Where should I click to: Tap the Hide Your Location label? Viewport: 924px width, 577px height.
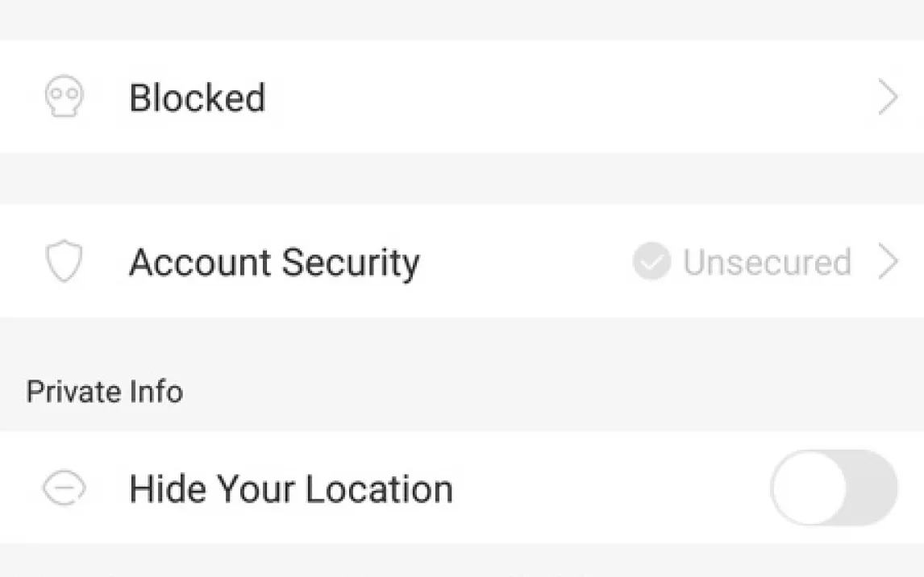pyautogui.click(x=291, y=489)
